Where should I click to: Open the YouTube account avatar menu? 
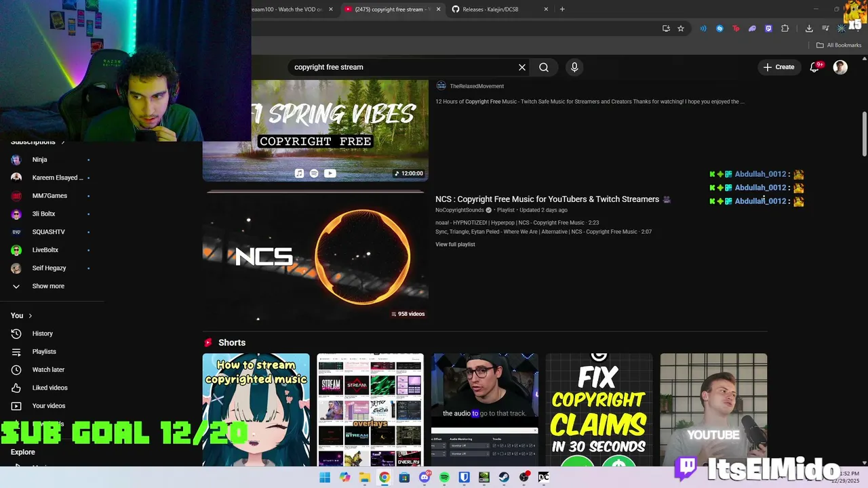pos(840,67)
